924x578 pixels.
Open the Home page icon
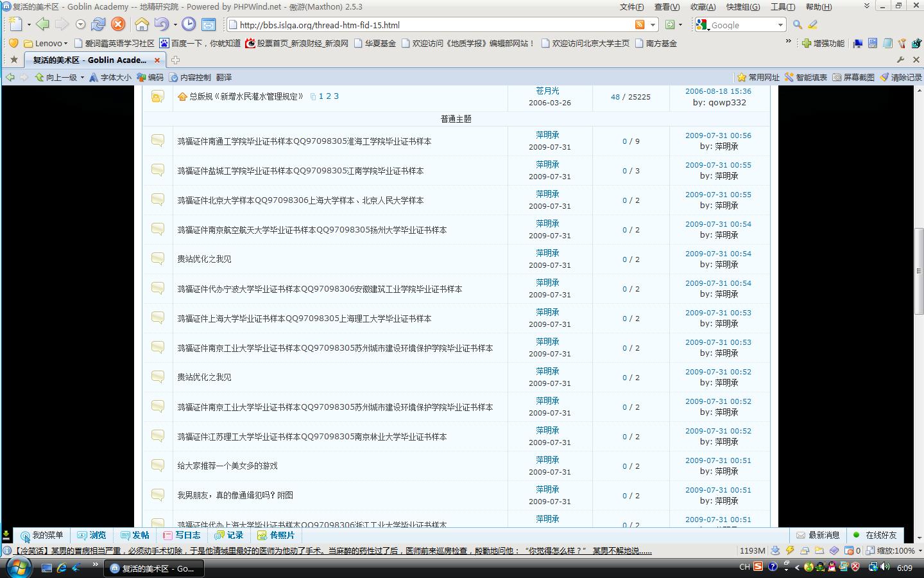(142, 24)
